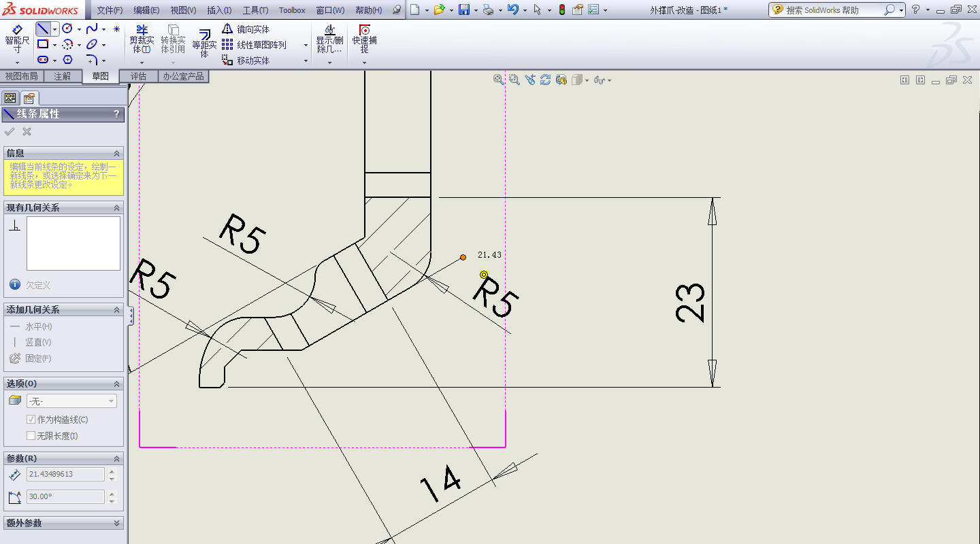
Task: Click the help question mark in 线条属性 header
Action: coord(116,114)
